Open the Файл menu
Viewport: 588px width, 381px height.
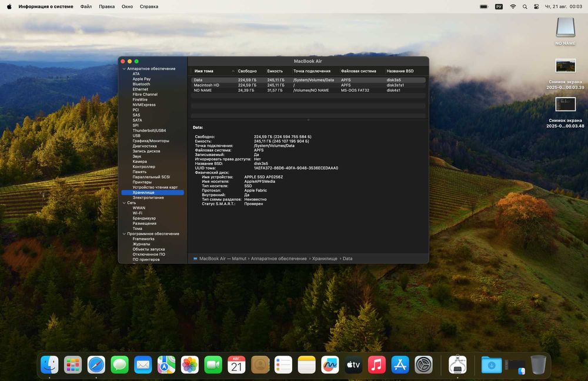(x=86, y=6)
